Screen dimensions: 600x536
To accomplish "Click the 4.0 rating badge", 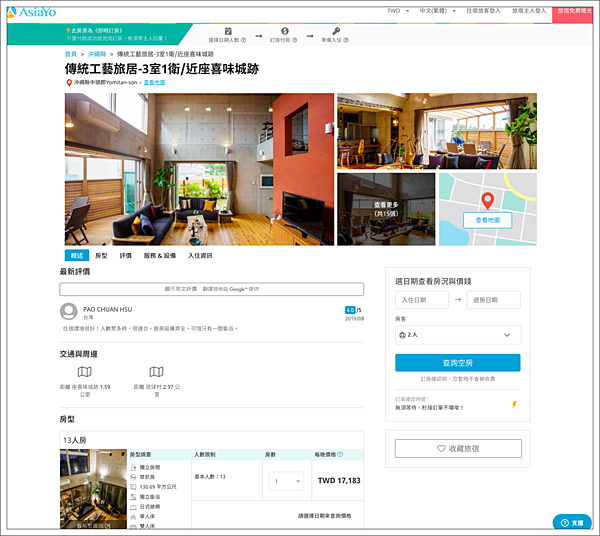I will tap(350, 310).
